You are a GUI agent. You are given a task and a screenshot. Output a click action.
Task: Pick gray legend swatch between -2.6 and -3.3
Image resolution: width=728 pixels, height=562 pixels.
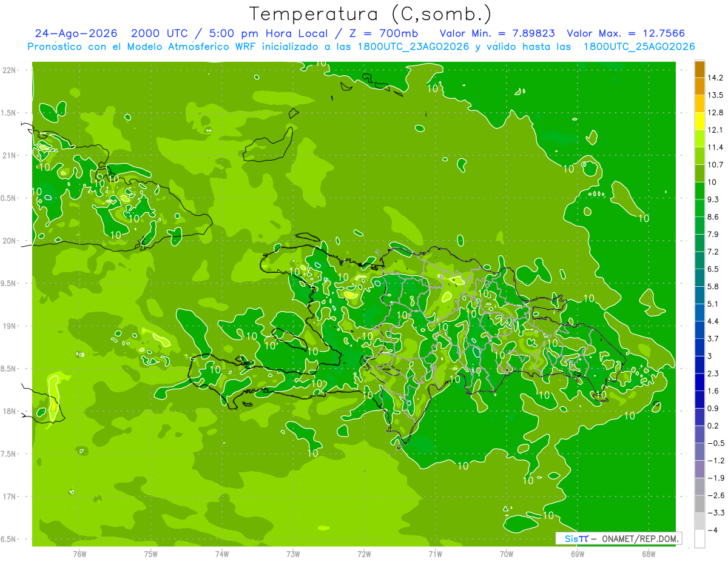[699, 504]
